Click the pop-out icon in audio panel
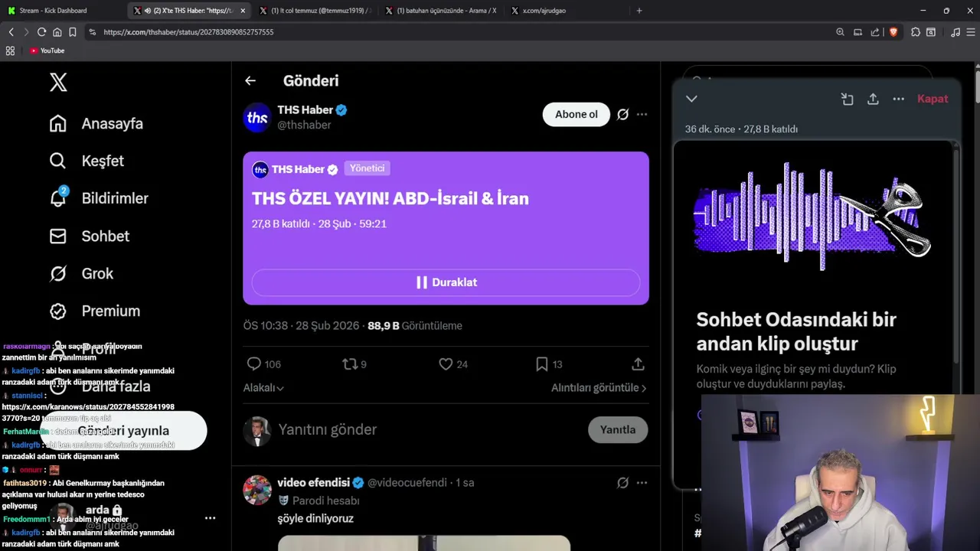This screenshot has width=980, height=551. pyautogui.click(x=847, y=99)
